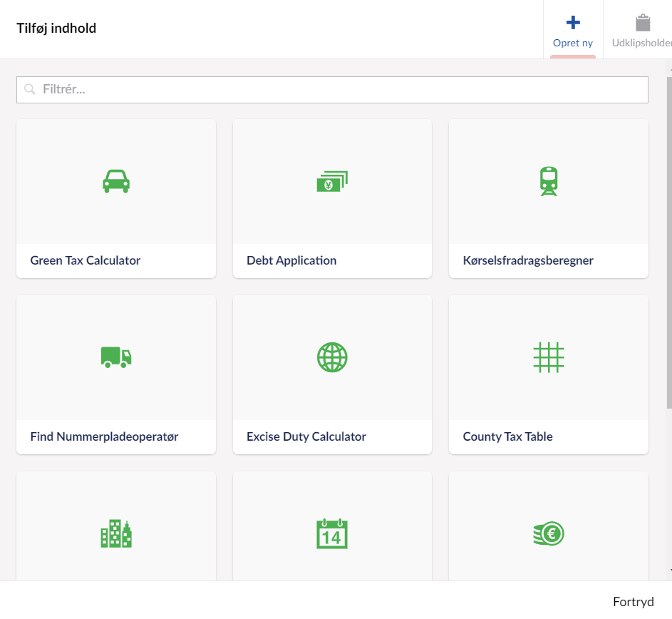Click the green train icon
This screenshot has height=619, width=672.
tap(549, 181)
